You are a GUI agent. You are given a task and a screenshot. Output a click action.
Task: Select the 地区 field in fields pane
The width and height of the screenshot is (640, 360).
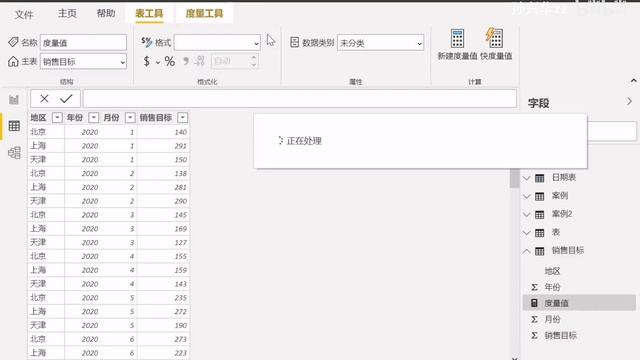pyautogui.click(x=552, y=271)
